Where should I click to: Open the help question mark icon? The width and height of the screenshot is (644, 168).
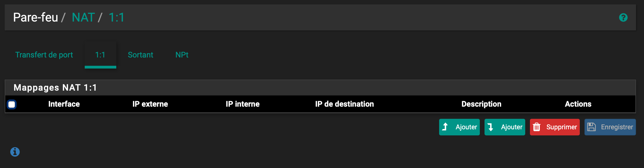click(623, 18)
